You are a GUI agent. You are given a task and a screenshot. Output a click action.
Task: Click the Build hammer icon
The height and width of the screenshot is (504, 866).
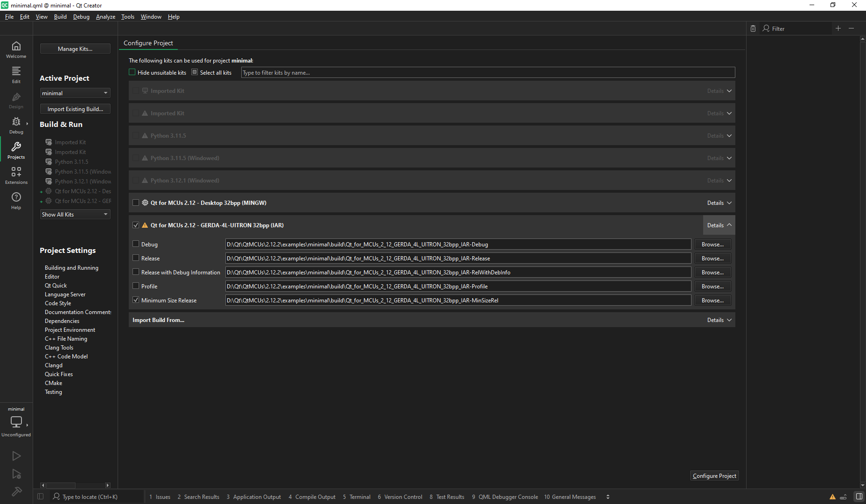click(16, 491)
